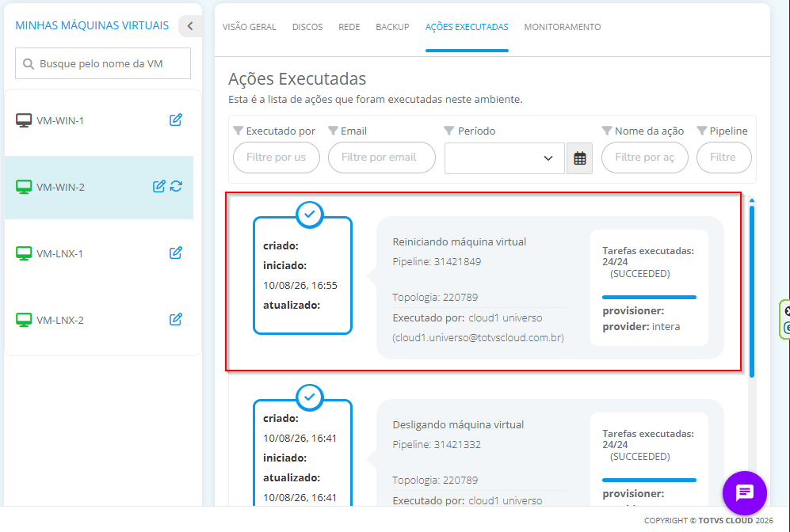Click the success checkmark on Reiniciando card
Image resolution: width=790 pixels, height=532 pixels.
[x=310, y=214]
